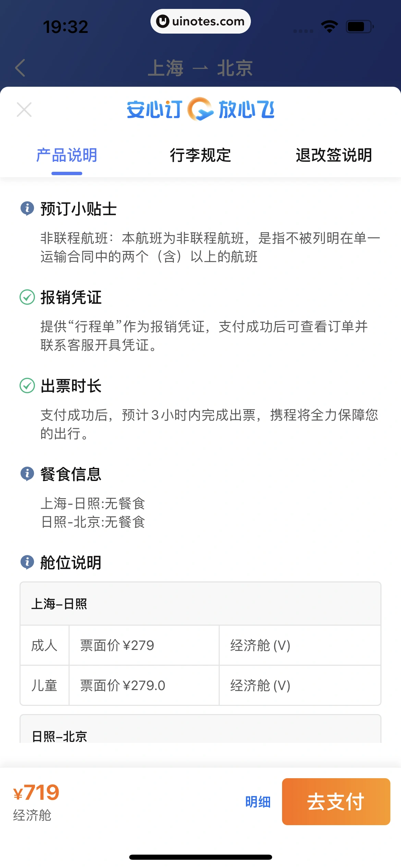Tap the 成人 票面价 ¥279 row
Viewport: 401px width, 868px height.
pos(117,646)
